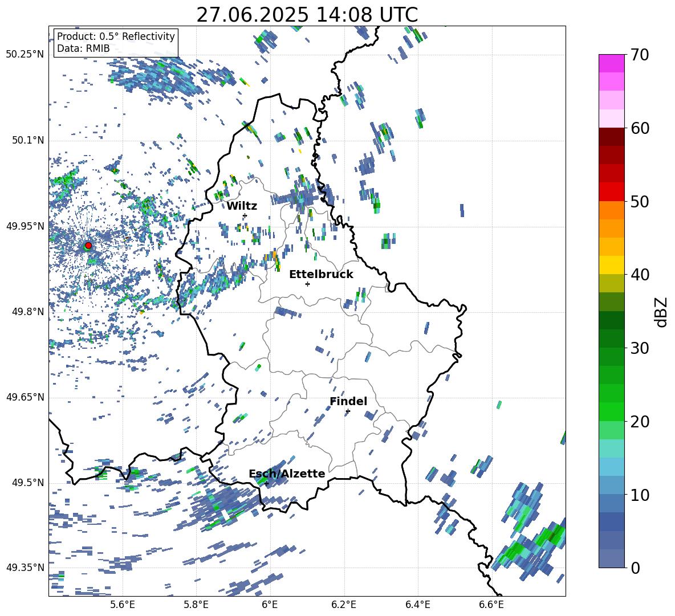The width and height of the screenshot is (675, 616).
Task: Click the 6.6°E longitude label
Action: [x=491, y=605]
